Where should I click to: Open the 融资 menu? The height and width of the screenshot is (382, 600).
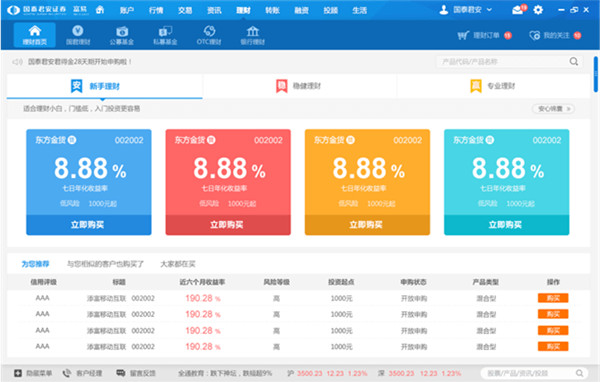tap(302, 10)
